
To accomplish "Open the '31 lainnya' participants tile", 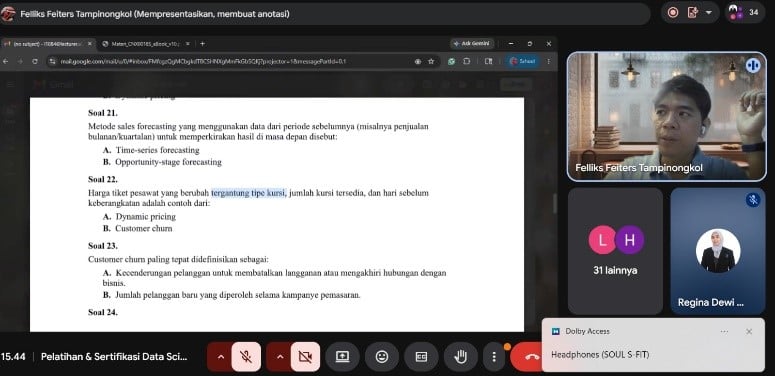I will click(615, 251).
